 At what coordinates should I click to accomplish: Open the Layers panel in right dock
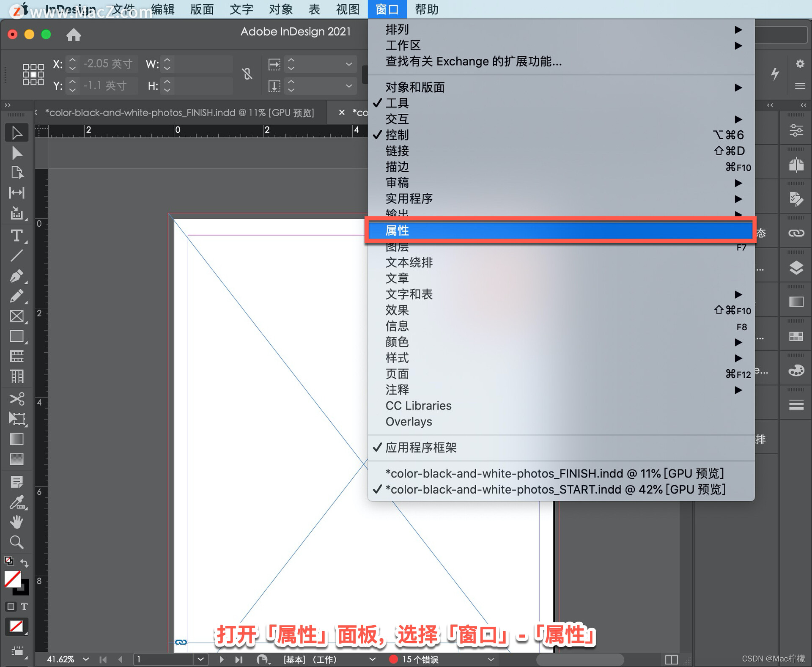click(x=796, y=266)
